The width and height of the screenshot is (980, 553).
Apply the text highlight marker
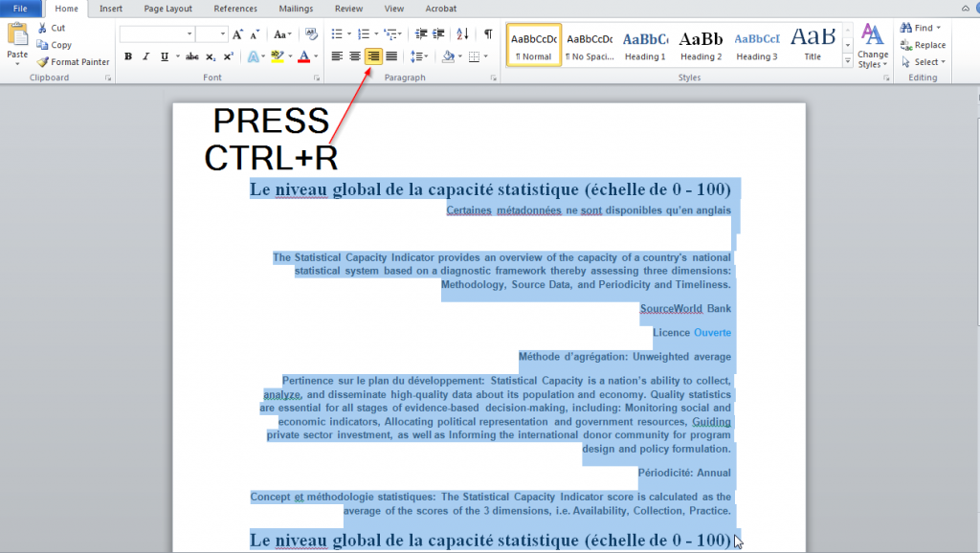278,56
